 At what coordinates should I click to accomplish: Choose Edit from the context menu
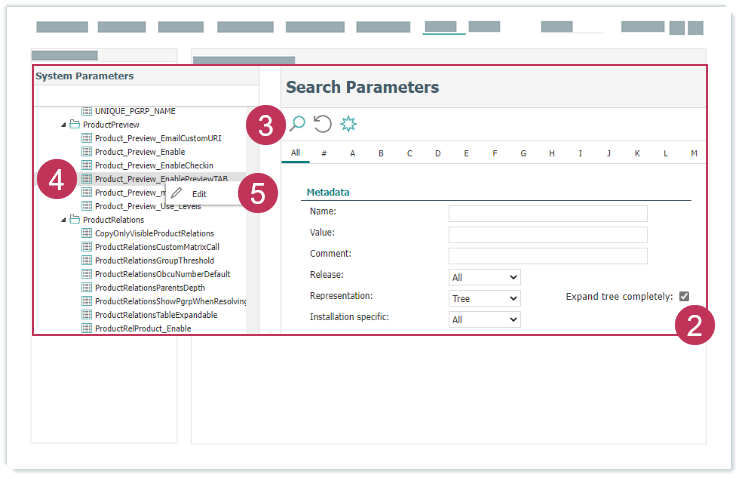point(200,193)
